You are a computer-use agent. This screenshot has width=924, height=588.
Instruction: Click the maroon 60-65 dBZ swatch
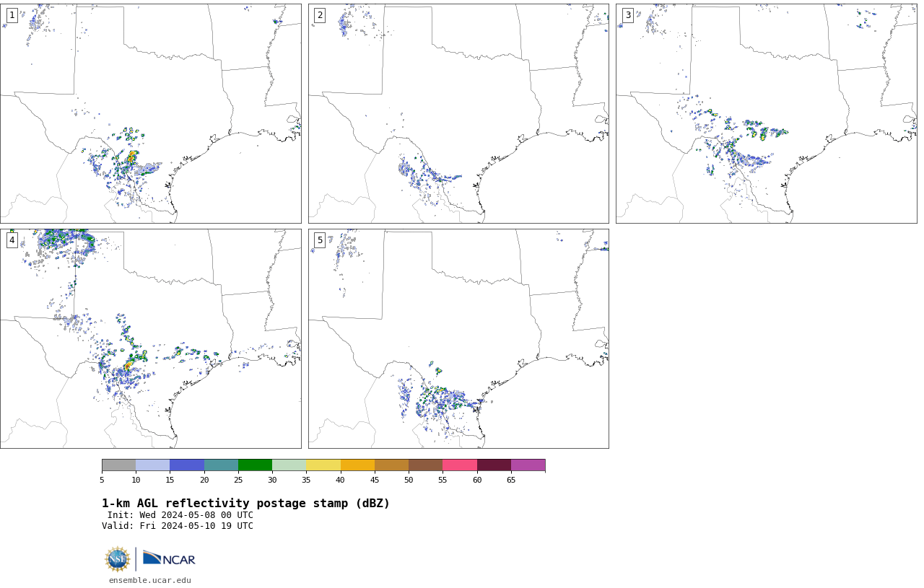point(494,465)
